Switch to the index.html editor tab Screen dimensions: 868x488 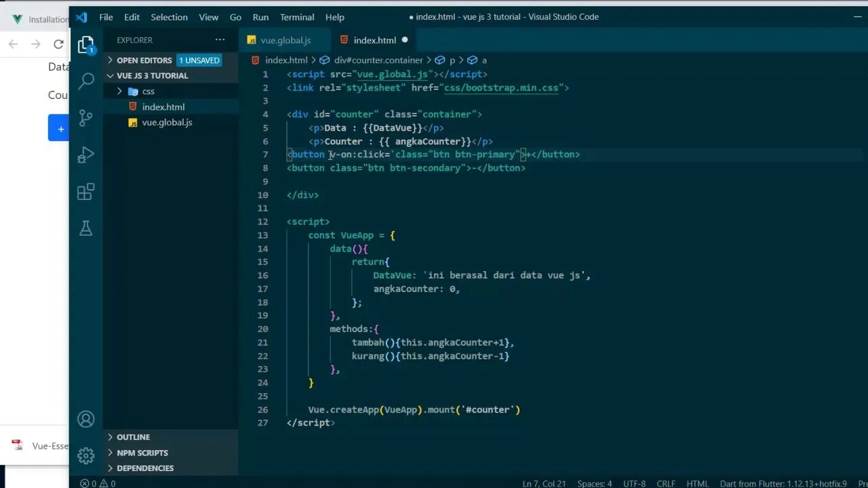coord(374,40)
